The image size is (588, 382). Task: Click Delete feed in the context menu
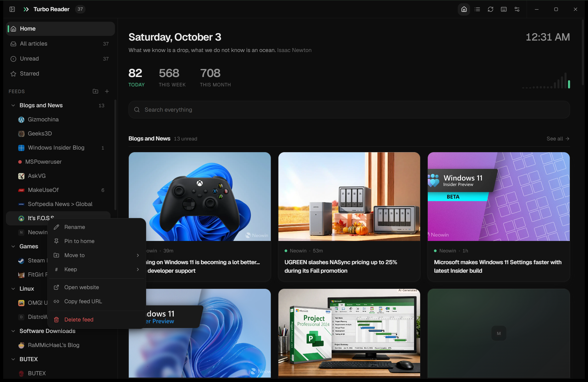[97, 319]
